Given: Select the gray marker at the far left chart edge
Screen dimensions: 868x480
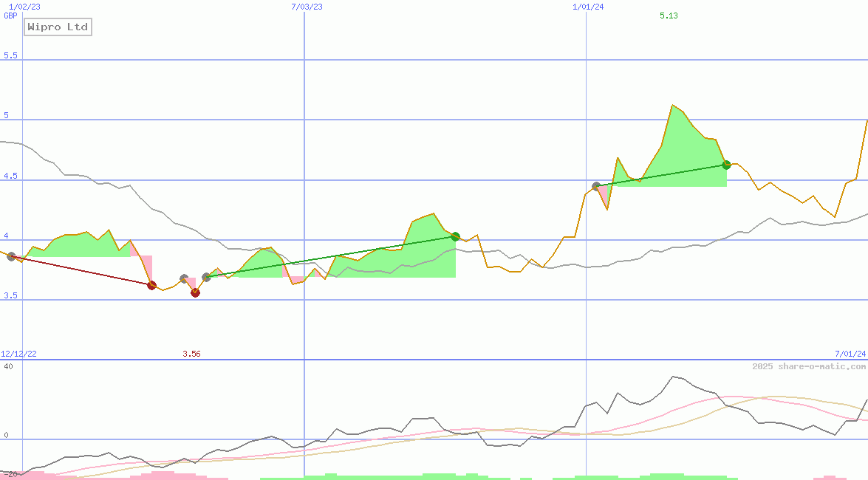Looking at the screenshot, I should tap(11, 258).
